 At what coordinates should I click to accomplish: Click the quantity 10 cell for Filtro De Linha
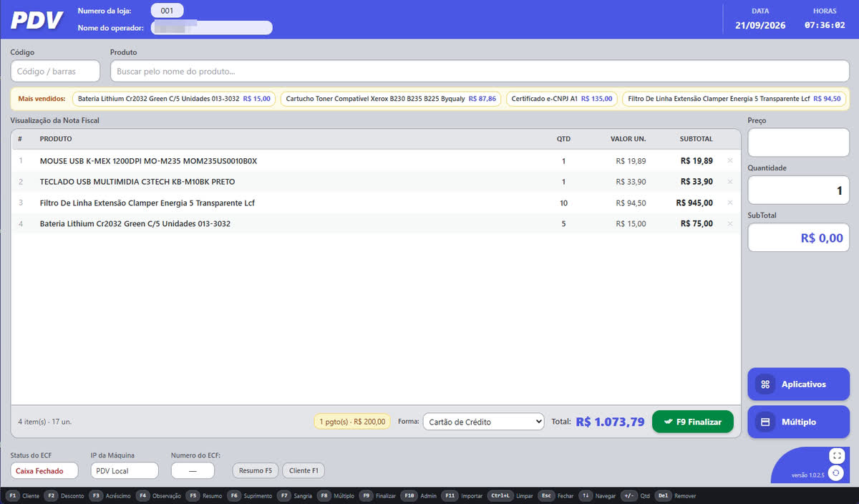coord(563,203)
